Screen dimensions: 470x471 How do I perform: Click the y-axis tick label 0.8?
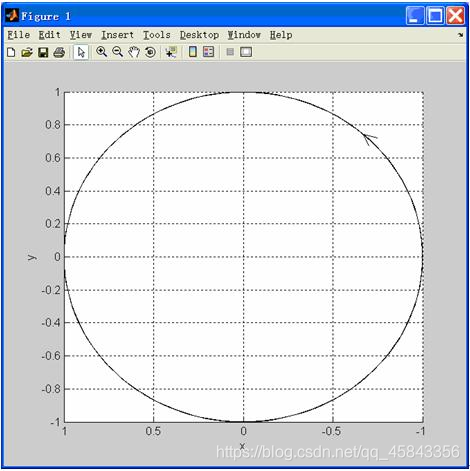pos(53,125)
